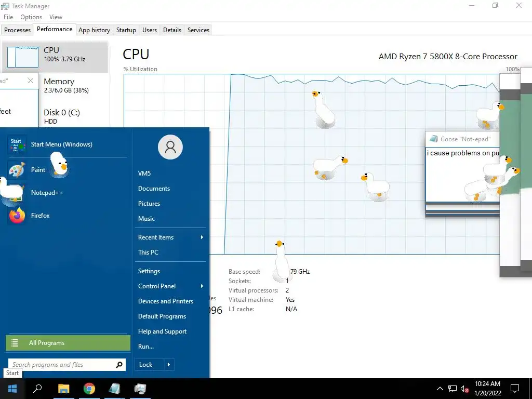Click the Goose Not-epad text area
The width and height of the screenshot is (532, 399).
point(462,175)
